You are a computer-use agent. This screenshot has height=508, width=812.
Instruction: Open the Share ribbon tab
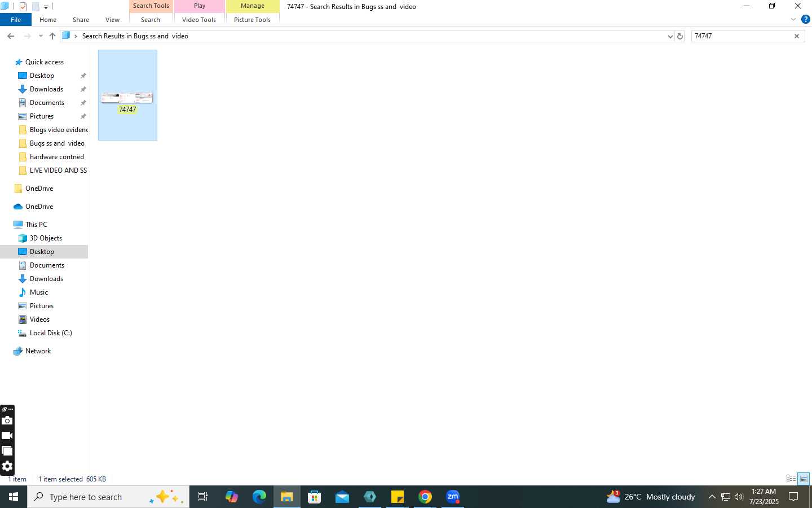tap(81, 20)
